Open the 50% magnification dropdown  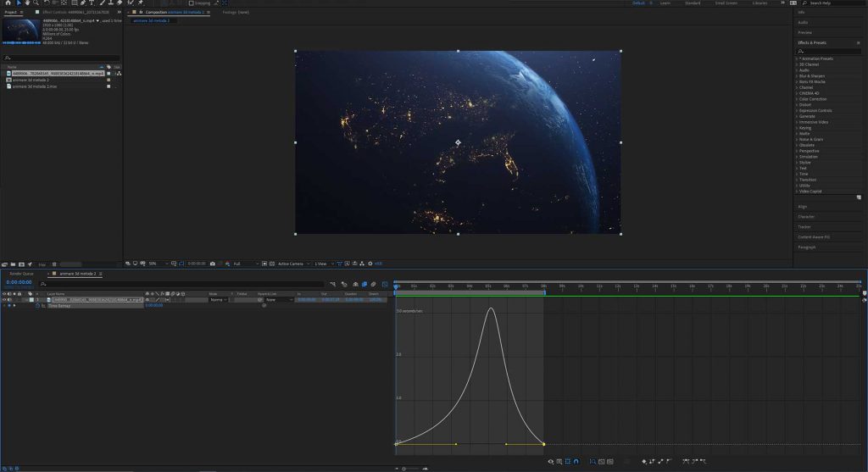(x=159, y=264)
